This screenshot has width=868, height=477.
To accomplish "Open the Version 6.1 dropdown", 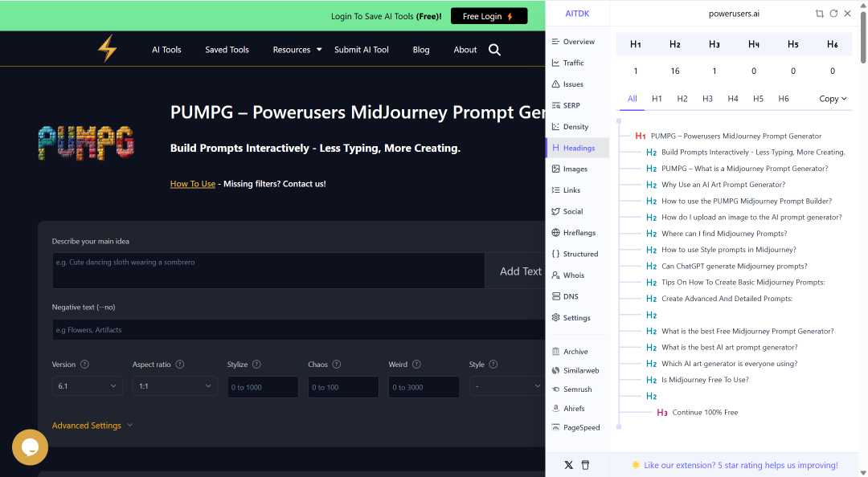I will [x=88, y=386].
